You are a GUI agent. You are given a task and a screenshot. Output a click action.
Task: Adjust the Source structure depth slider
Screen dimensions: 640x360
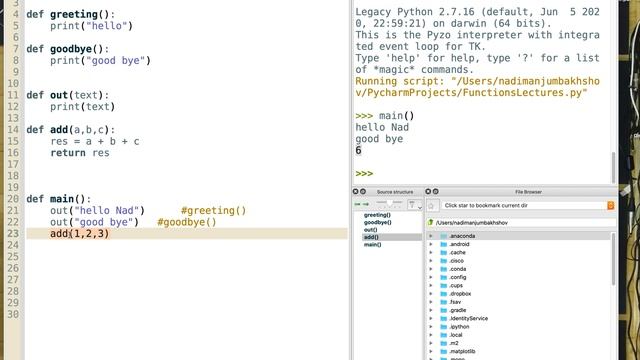[389, 203]
